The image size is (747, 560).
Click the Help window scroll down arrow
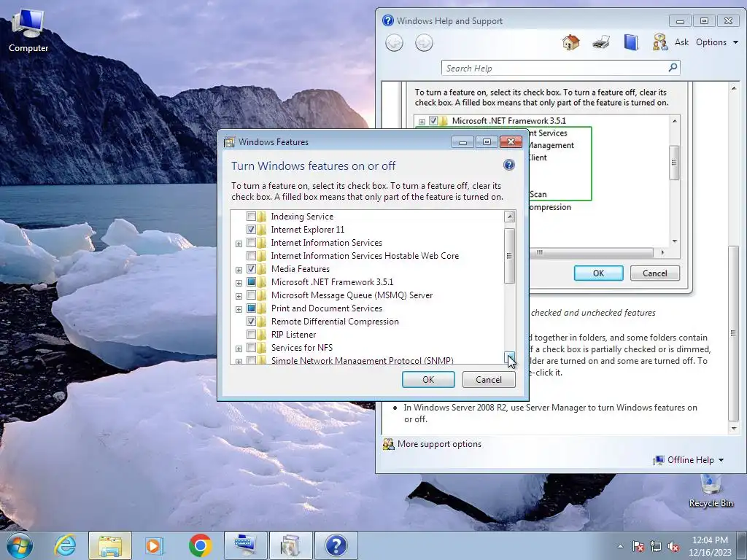coord(733,429)
